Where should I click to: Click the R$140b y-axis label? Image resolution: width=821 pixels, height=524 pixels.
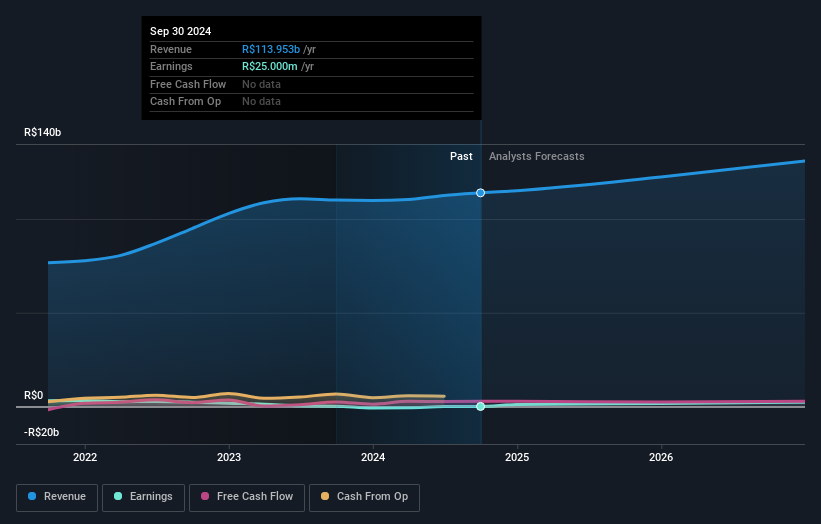tap(42, 132)
